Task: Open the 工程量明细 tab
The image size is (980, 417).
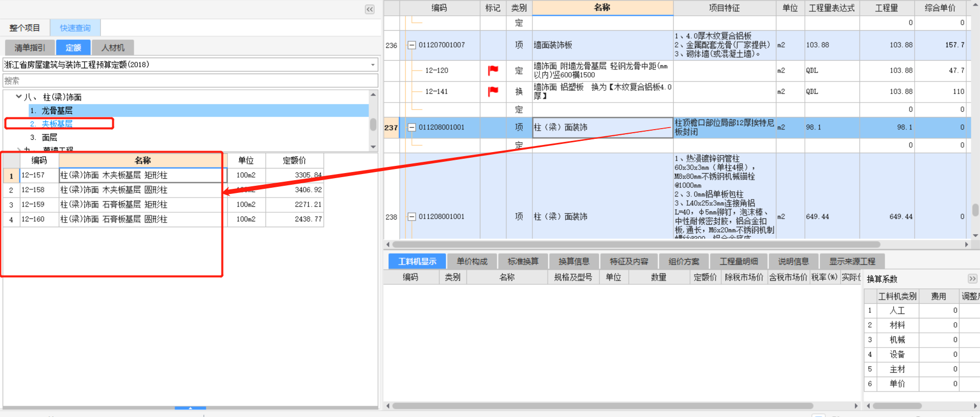Action: (739, 261)
